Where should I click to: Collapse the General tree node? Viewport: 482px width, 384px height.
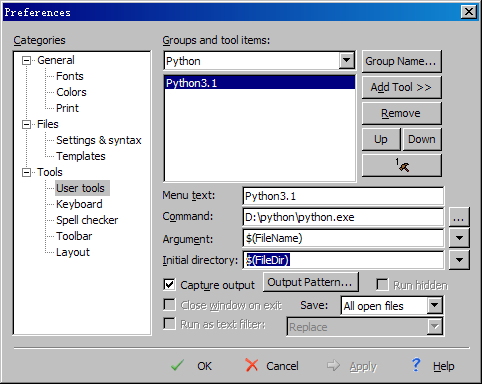[x=26, y=61]
